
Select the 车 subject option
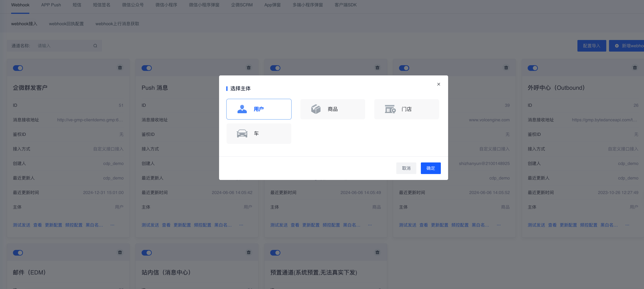[259, 134]
